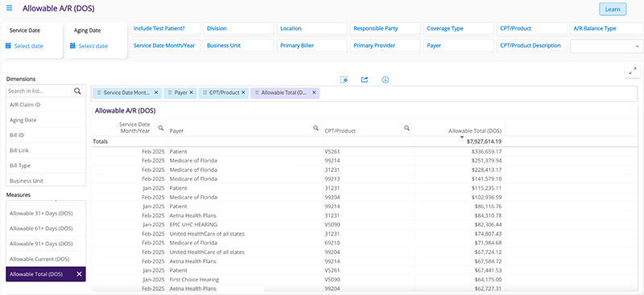
Task: Search in Service Date Month/Year column
Action: coord(160,128)
